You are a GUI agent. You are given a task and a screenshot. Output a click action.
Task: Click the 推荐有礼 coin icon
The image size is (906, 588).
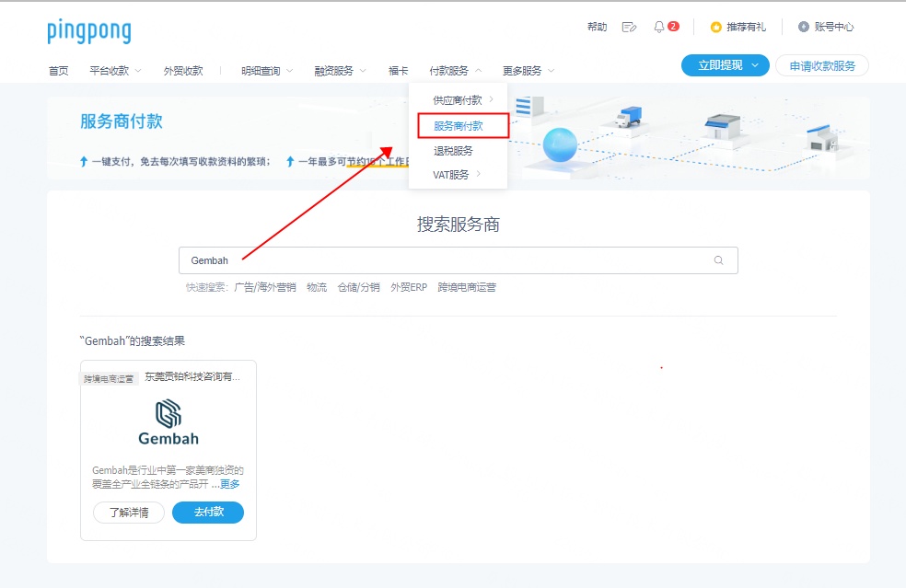point(716,28)
